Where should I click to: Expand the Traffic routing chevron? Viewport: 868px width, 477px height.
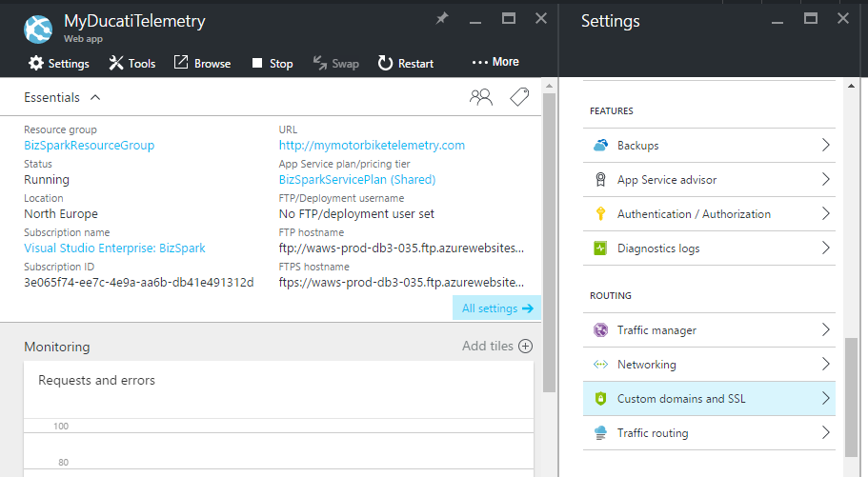pyautogui.click(x=825, y=433)
